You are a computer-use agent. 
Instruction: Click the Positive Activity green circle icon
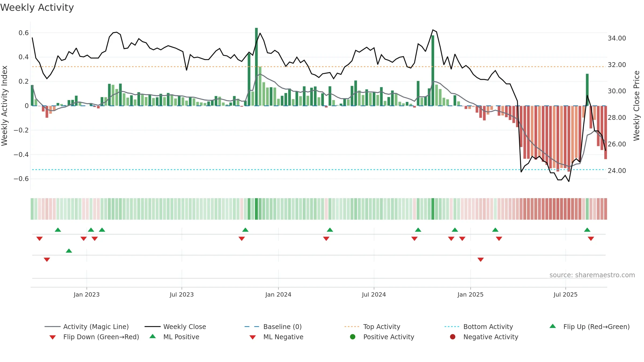tap(353, 337)
